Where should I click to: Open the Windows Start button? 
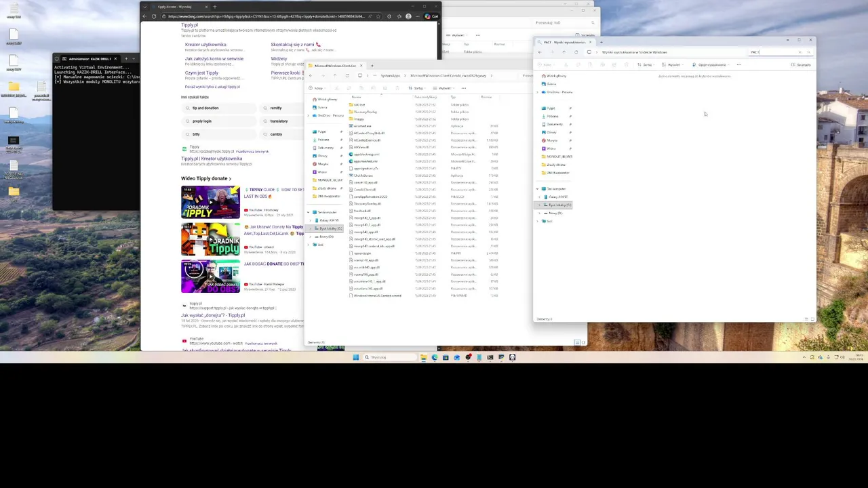[x=355, y=357]
